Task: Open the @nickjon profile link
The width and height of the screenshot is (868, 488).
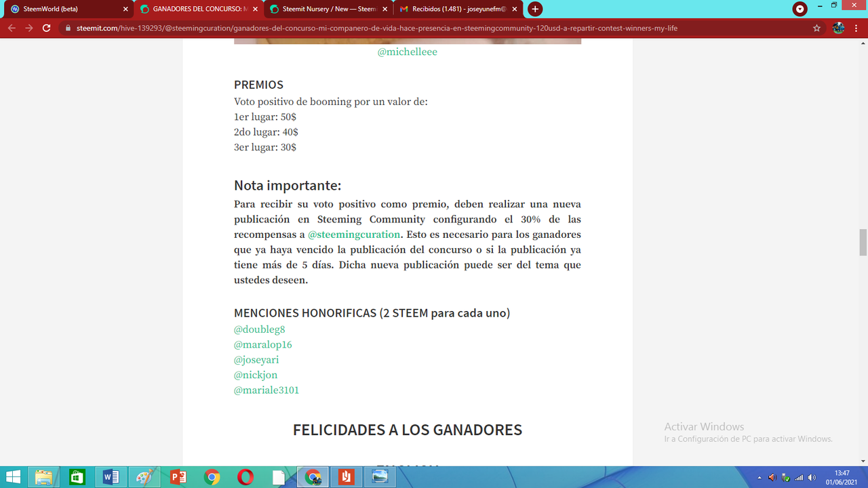Action: pyautogui.click(x=256, y=375)
